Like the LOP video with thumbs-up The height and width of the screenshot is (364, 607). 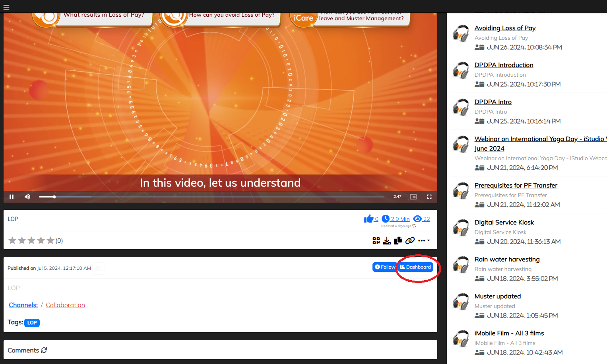pos(368,219)
